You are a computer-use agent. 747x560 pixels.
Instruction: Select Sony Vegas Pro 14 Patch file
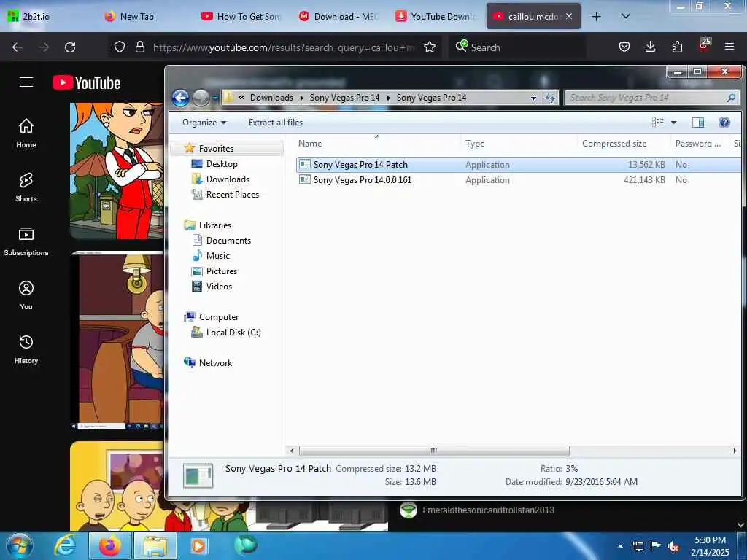518,165
